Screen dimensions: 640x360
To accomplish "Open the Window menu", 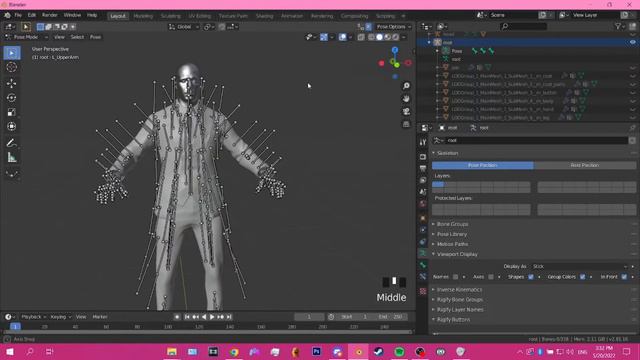I will click(72, 15).
